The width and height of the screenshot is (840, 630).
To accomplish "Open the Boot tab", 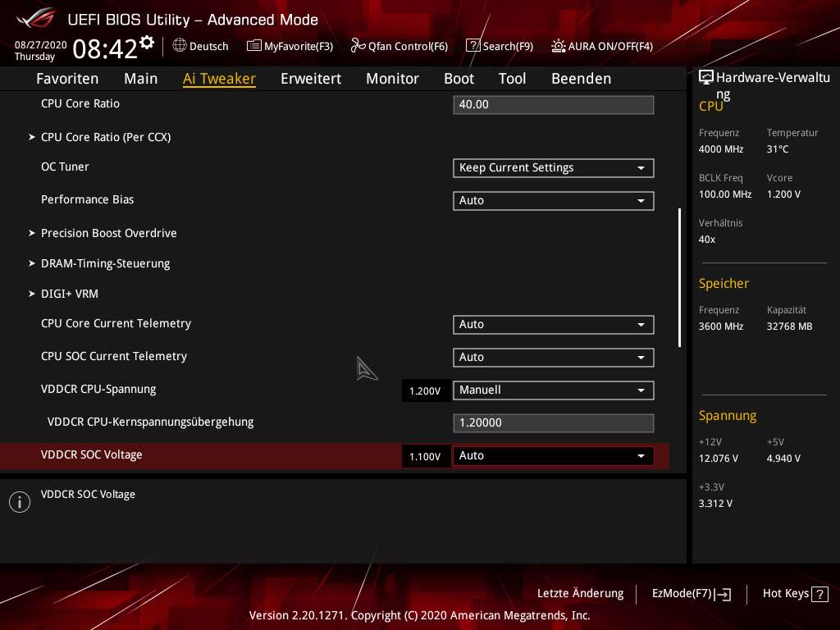I will (459, 79).
